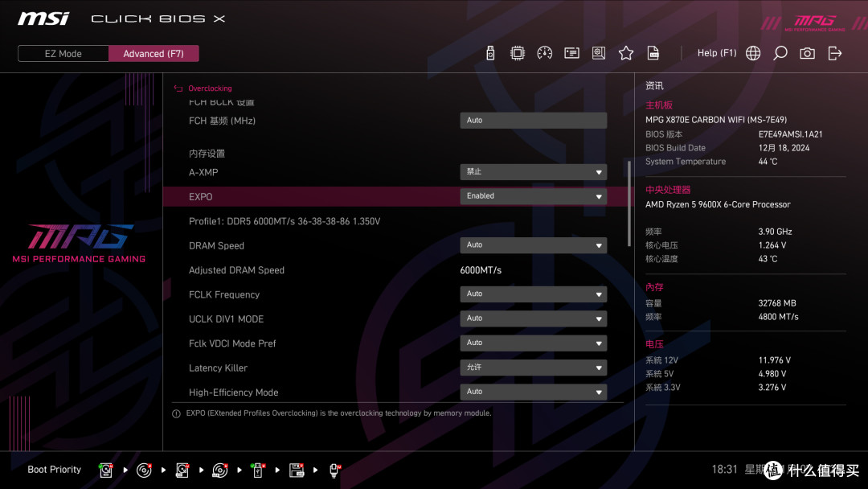Open the search magnifier icon
The height and width of the screenshot is (489, 868).
(x=780, y=53)
